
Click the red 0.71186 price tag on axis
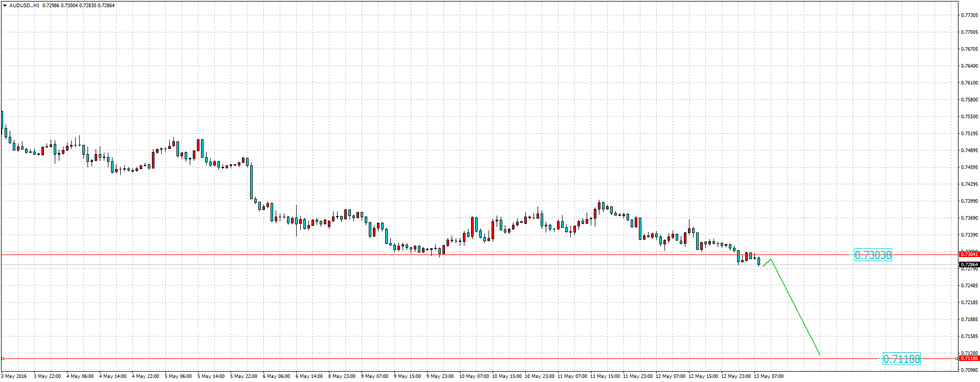tap(969, 358)
